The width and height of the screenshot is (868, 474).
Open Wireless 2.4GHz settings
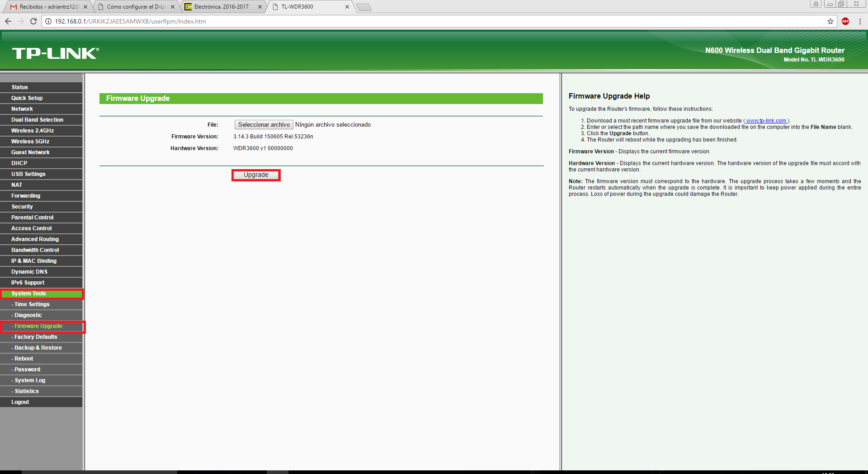click(x=41, y=131)
